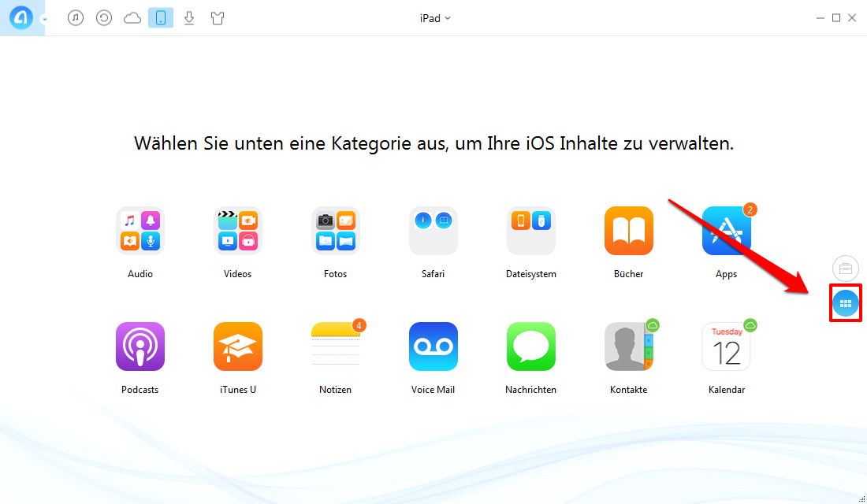The image size is (867, 504).
Task: Click the iTunes U label text
Action: [238, 390]
